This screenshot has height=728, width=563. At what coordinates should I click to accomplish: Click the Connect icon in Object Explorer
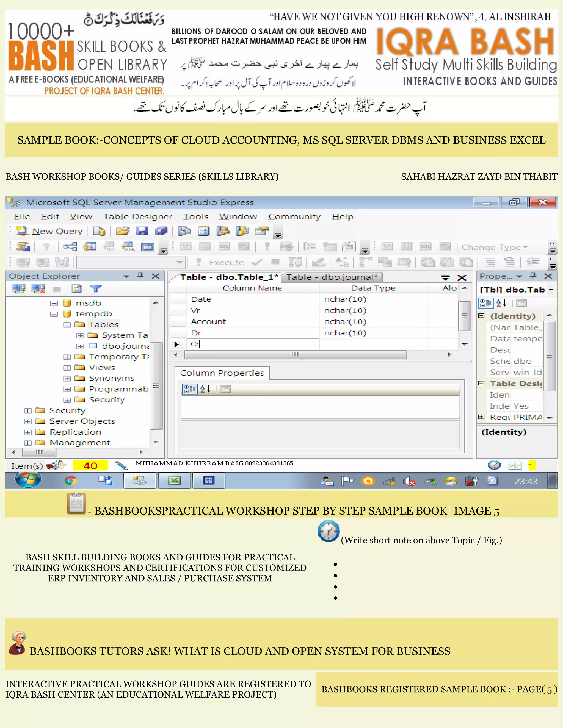tap(18, 289)
